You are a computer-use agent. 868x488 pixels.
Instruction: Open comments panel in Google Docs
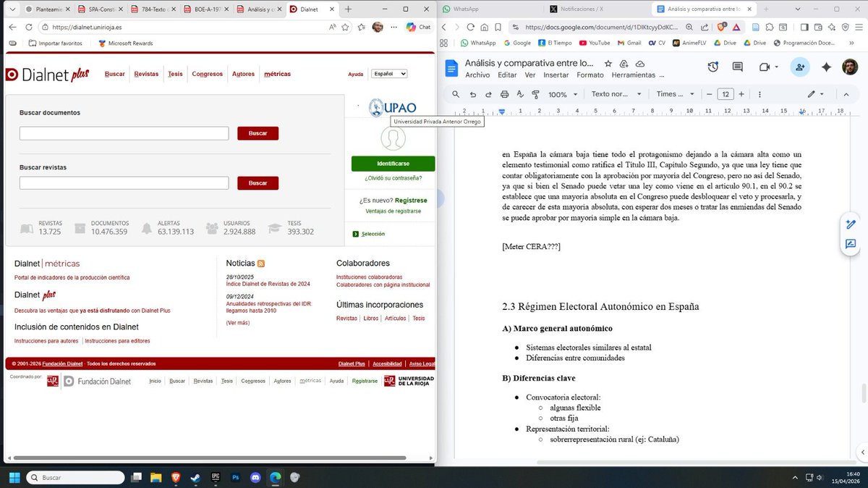(x=738, y=67)
